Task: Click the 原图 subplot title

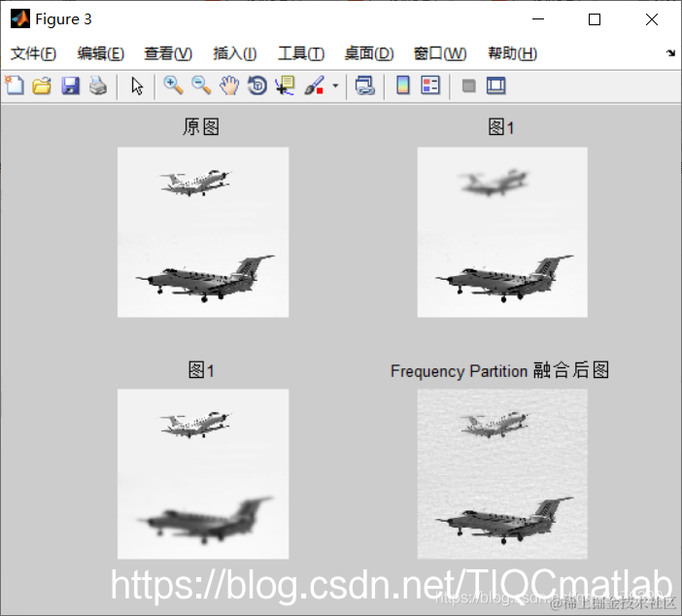Action: pyautogui.click(x=201, y=127)
